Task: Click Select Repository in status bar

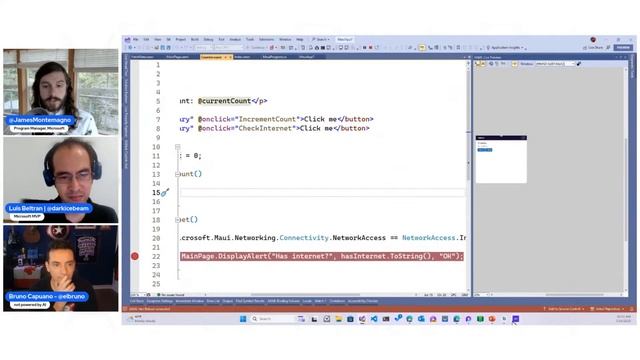Action: coord(607,309)
